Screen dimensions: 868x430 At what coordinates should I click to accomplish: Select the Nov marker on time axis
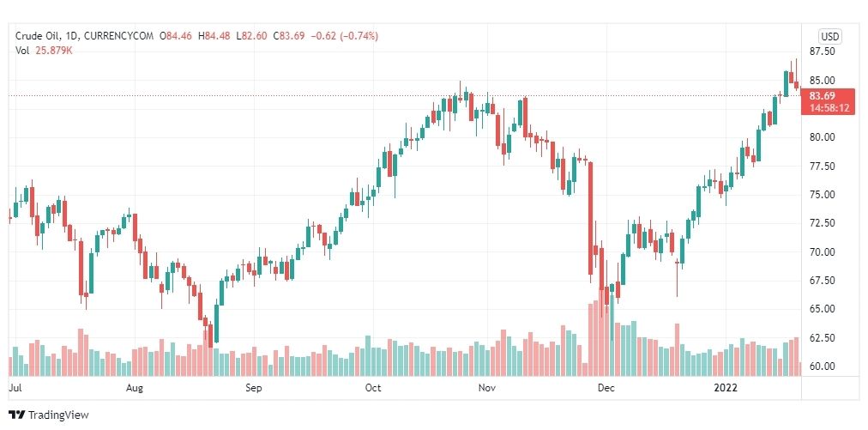tap(486, 388)
